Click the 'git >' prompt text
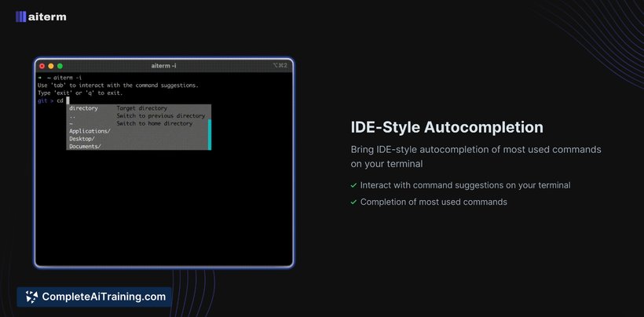 [46, 101]
